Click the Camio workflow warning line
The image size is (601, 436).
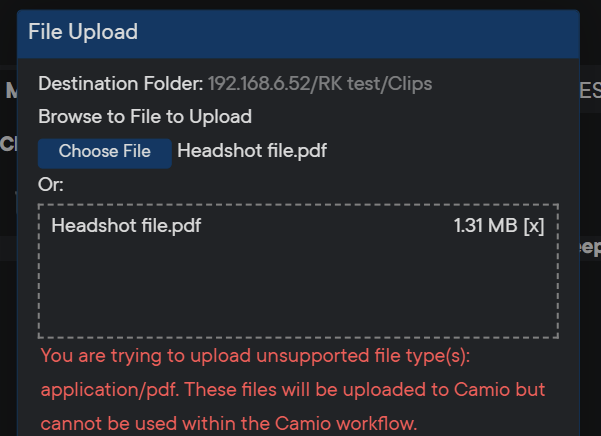pos(228,424)
